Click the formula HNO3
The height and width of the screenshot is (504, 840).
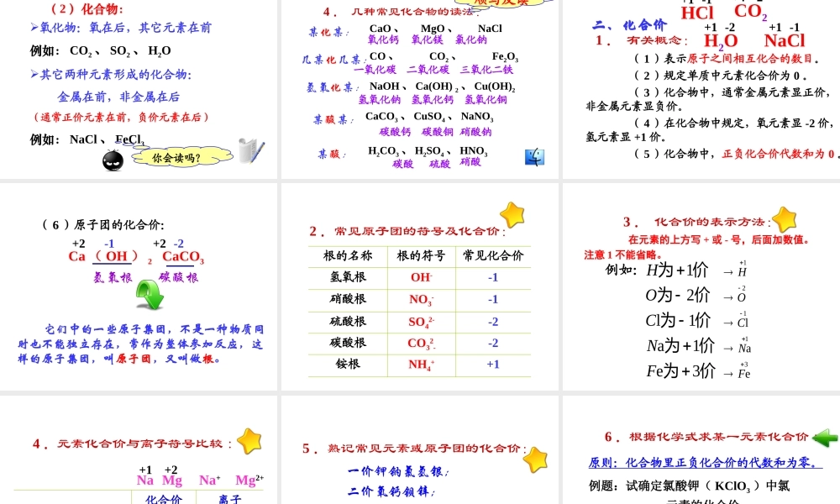474,151
